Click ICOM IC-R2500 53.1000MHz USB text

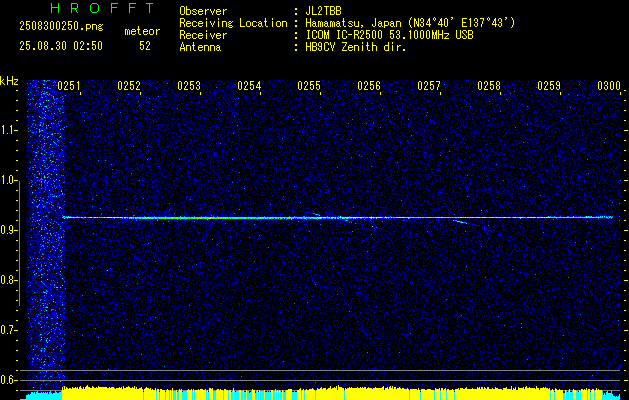click(x=389, y=35)
